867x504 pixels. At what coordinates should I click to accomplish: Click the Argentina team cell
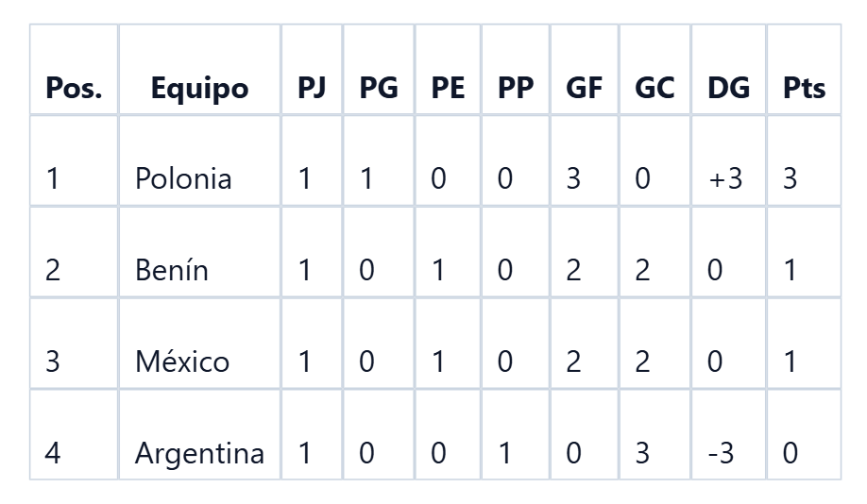coord(199,435)
